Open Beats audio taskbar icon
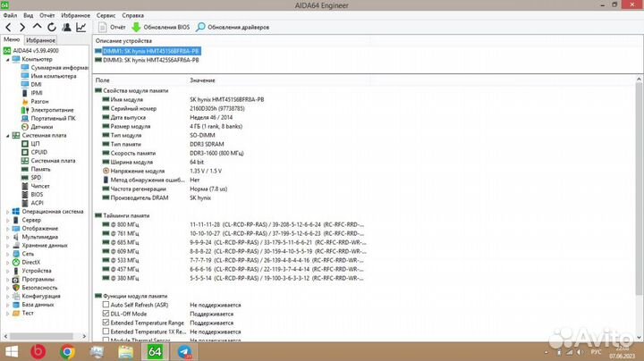Image resolution: width=644 pixels, height=361 pixels. click(x=38, y=352)
